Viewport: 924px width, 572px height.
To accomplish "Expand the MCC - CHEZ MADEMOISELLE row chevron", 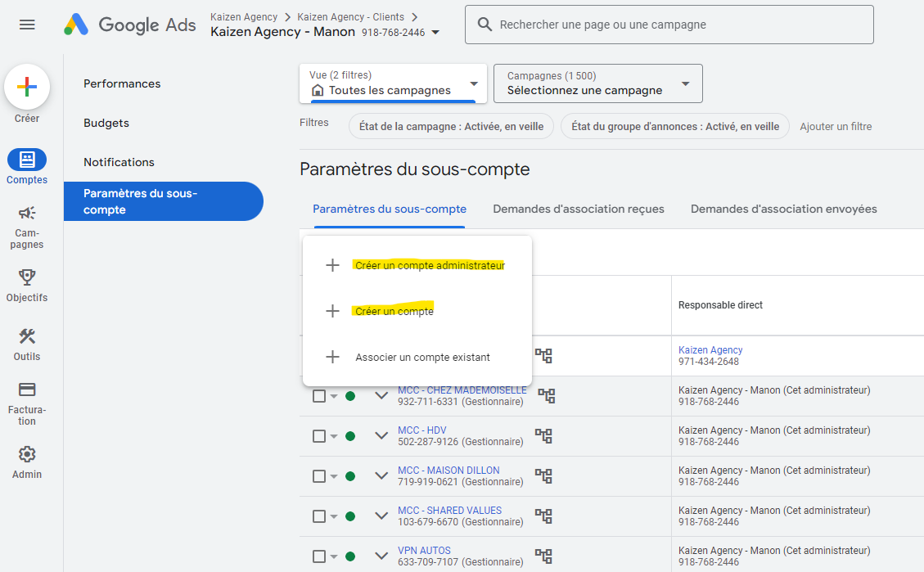I will (x=381, y=396).
